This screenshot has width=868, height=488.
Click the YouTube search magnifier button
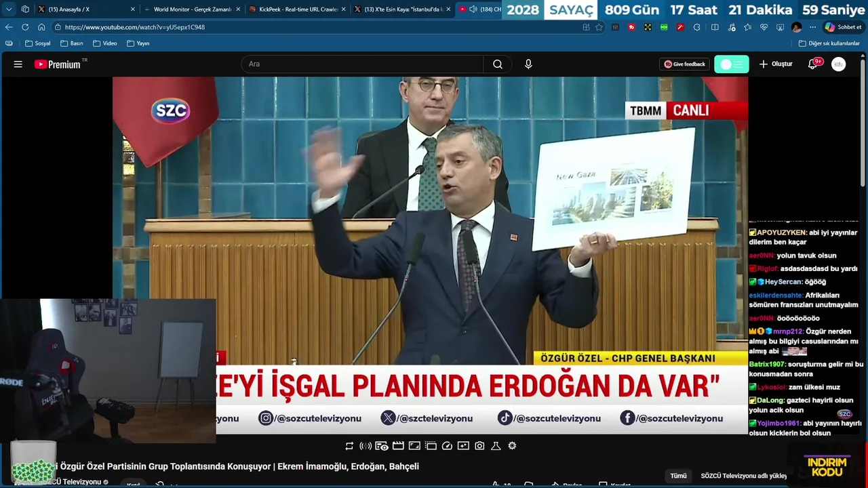498,64
